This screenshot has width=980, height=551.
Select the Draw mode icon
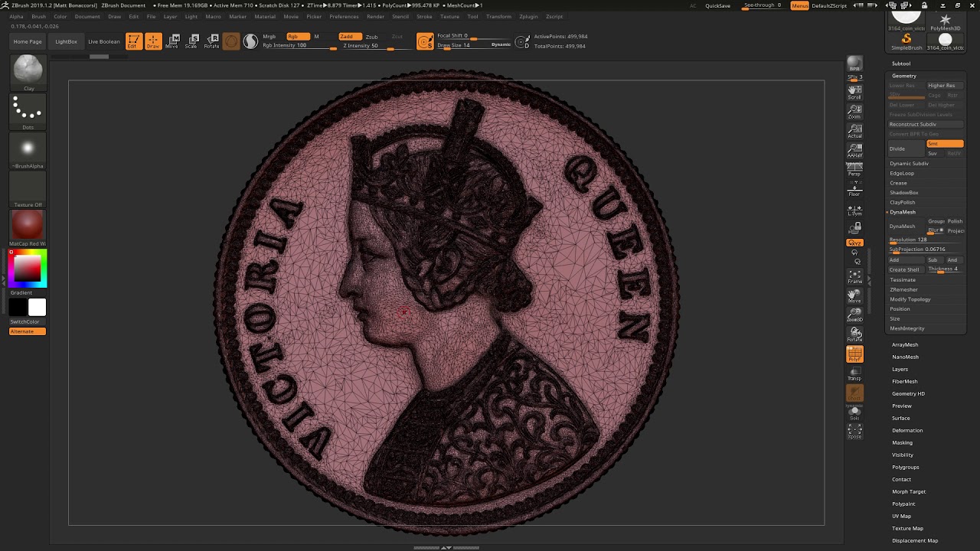coord(153,41)
